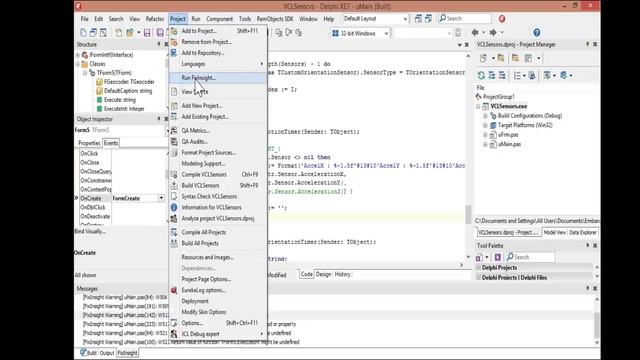
Task: Expand Build Configurations (Debug) node
Action: [x=485, y=116]
